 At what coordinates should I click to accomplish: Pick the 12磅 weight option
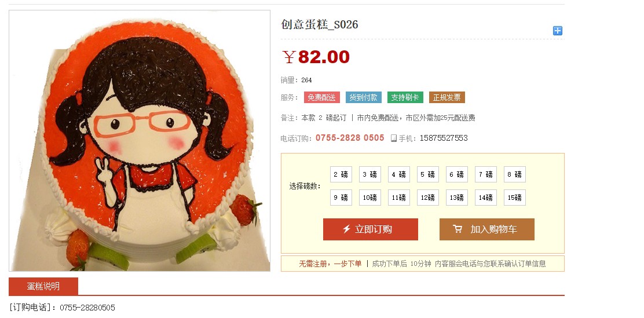427,198
